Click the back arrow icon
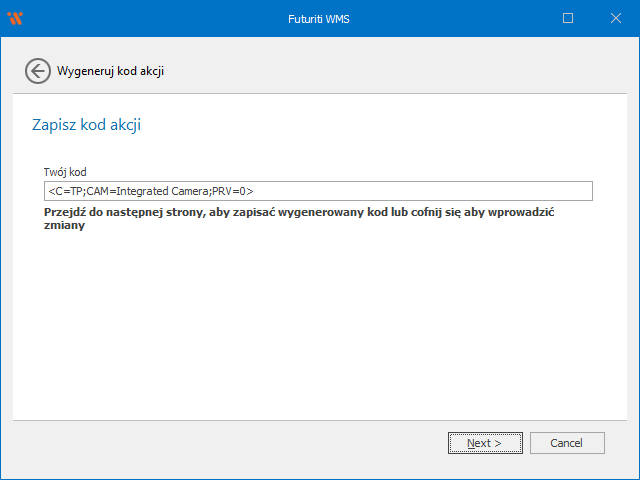 38,71
